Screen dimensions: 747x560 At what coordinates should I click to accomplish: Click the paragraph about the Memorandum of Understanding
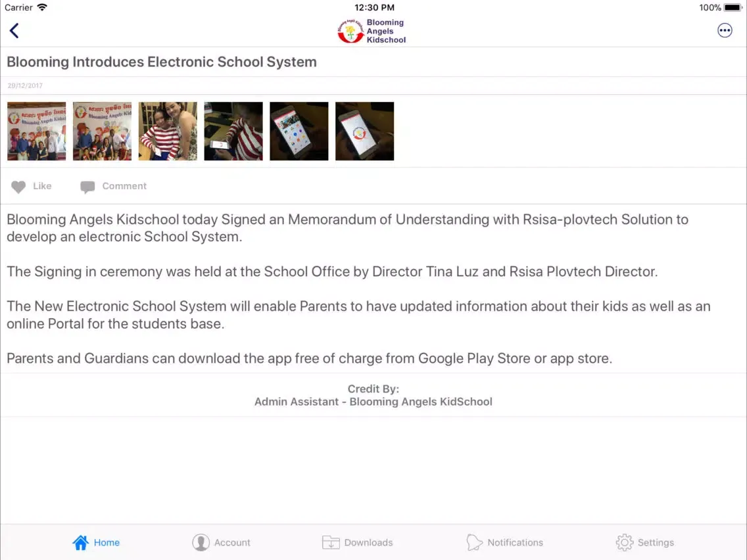tap(348, 228)
